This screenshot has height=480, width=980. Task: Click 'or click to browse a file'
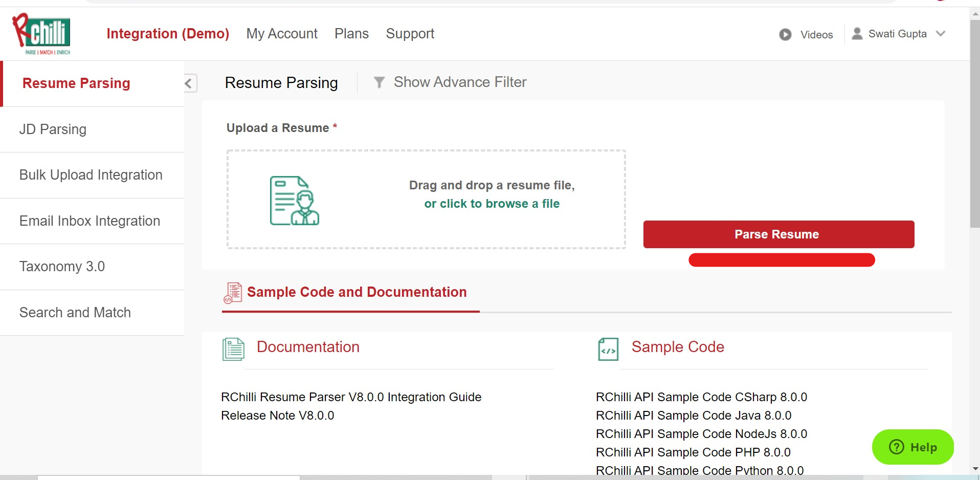tap(492, 204)
